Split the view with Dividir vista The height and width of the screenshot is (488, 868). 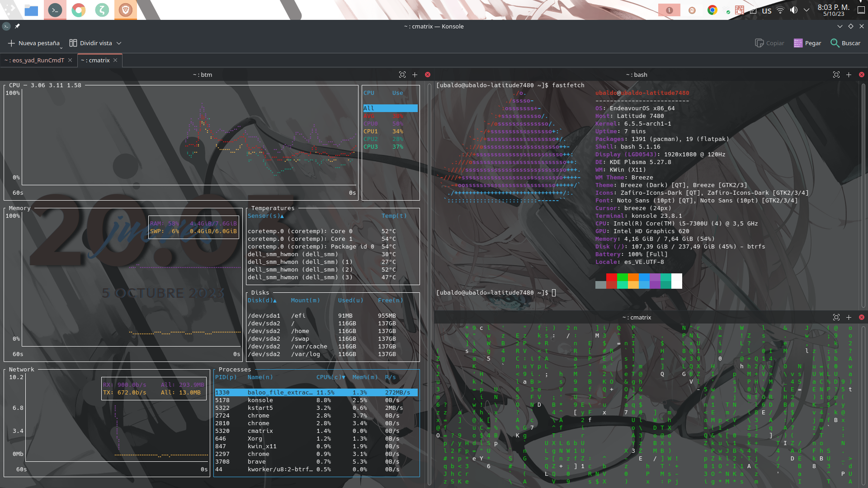91,43
